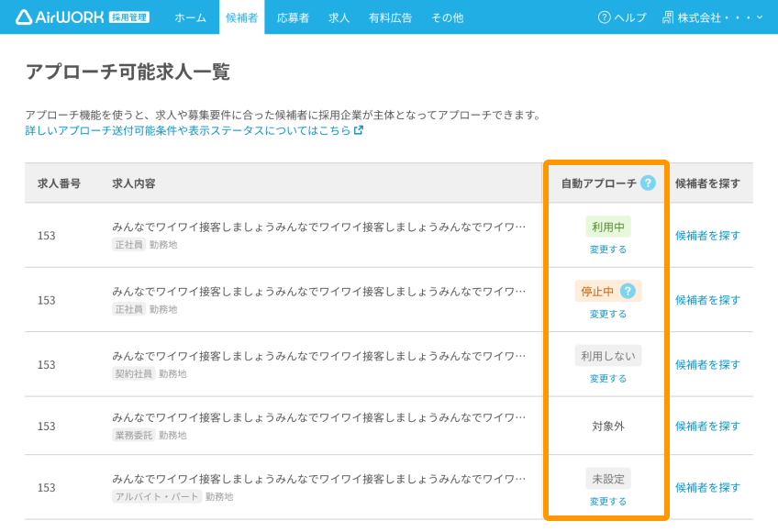Image resolution: width=778 pixels, height=532 pixels.
Task: Click help icon next to 停止中 status
Action: 628,292
